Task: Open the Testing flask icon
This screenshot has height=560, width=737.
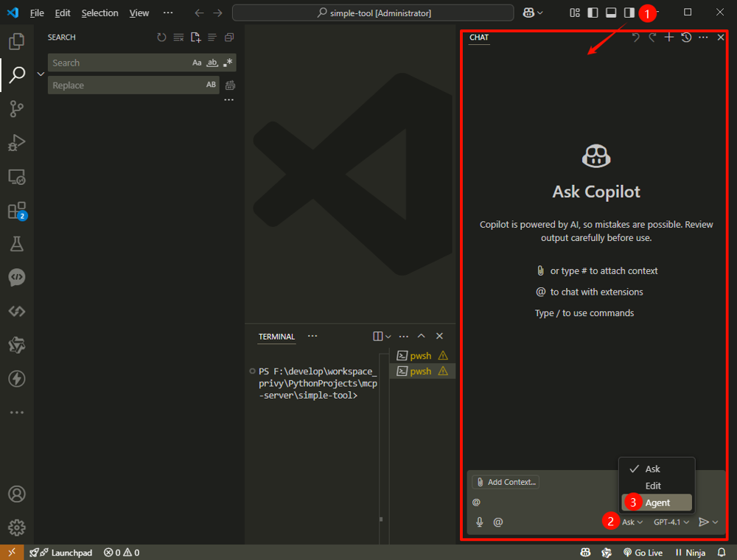Action: click(x=16, y=244)
